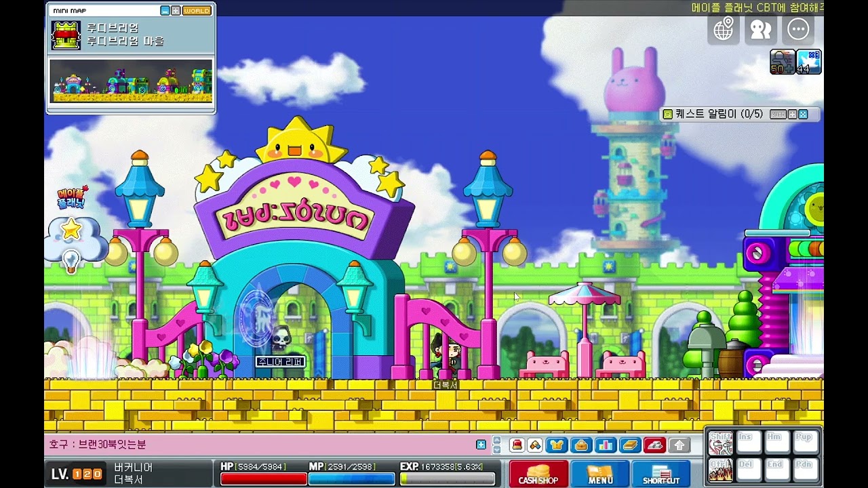
Task: Toggle AUTO in the quest notifier bar
Action: pos(778,115)
